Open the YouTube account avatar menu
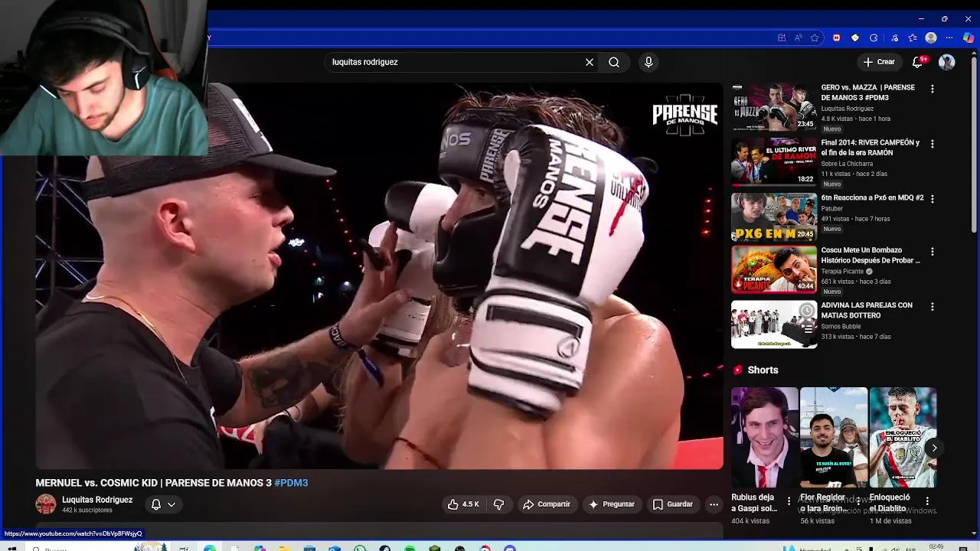Viewport: 980px width, 551px height. tap(947, 62)
